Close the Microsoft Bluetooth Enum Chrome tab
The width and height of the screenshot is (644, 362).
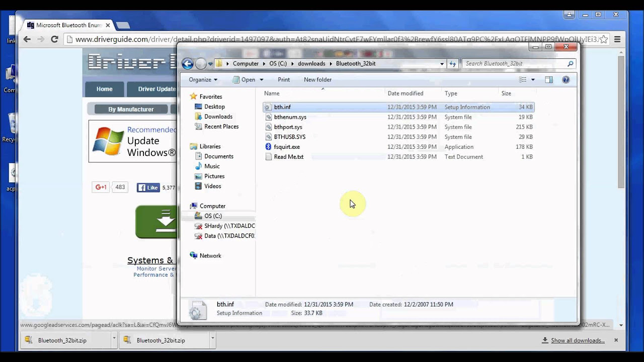pyautogui.click(x=108, y=25)
